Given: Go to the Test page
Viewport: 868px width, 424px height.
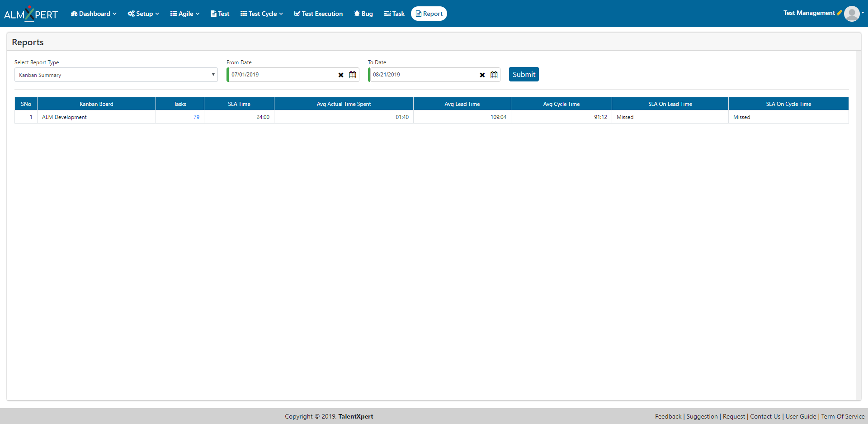Looking at the screenshot, I should pos(220,14).
